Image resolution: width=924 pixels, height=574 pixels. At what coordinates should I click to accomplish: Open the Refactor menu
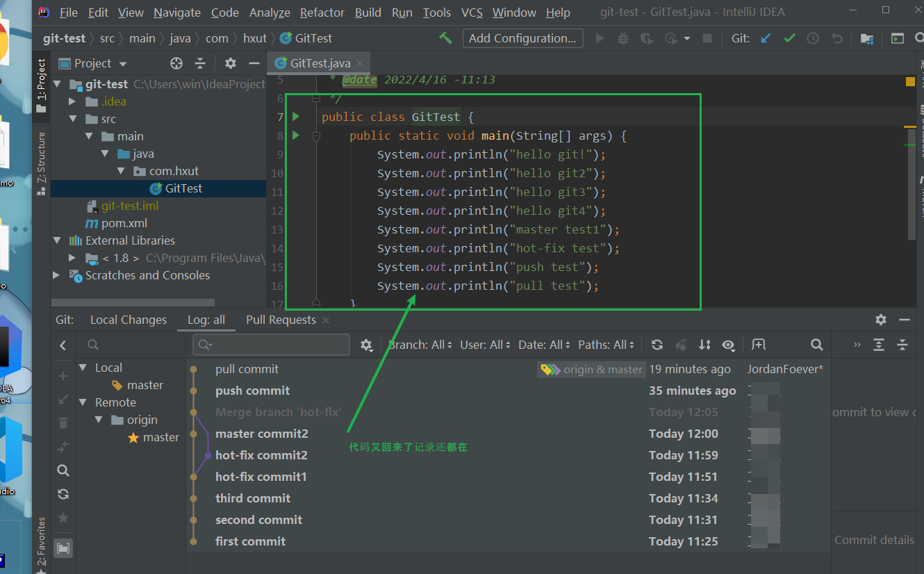(x=322, y=13)
